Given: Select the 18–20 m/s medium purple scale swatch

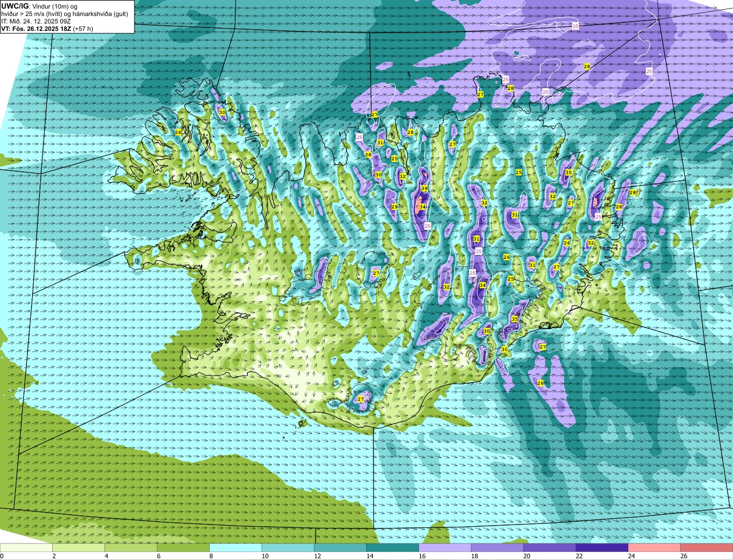Looking at the screenshot, I should [x=498, y=547].
